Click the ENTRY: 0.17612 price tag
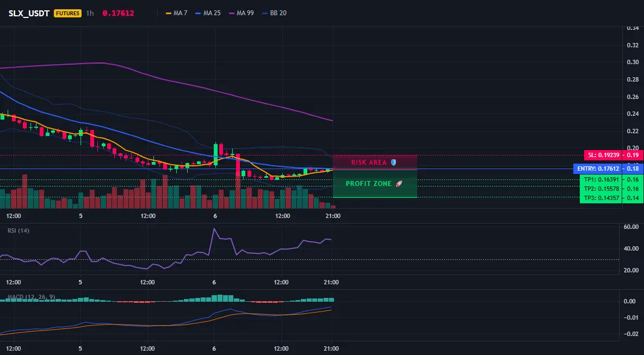 (598, 169)
